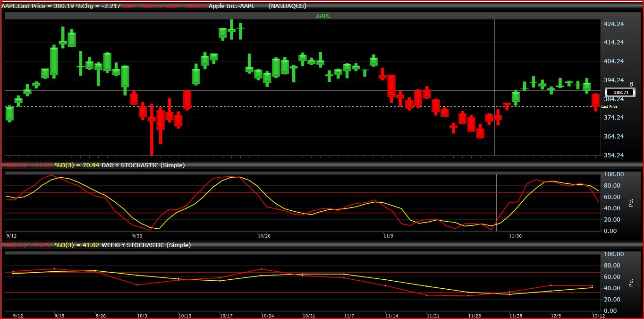The image size is (644, 319).
Task: Click the red 'BID = 380.11' quote
Action: pyautogui.click(x=144, y=6)
